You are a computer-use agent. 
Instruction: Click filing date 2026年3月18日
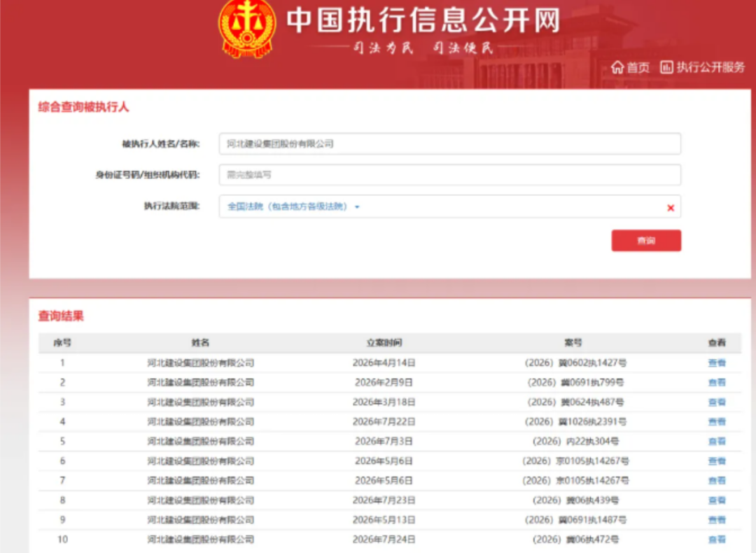point(384,402)
